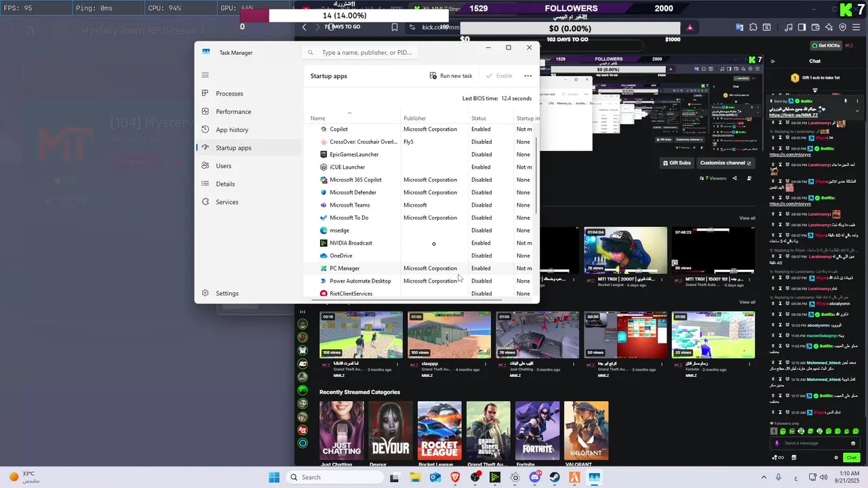Open Processes page in Task Manager
The height and width of the screenshot is (488, 868).
[248, 94]
